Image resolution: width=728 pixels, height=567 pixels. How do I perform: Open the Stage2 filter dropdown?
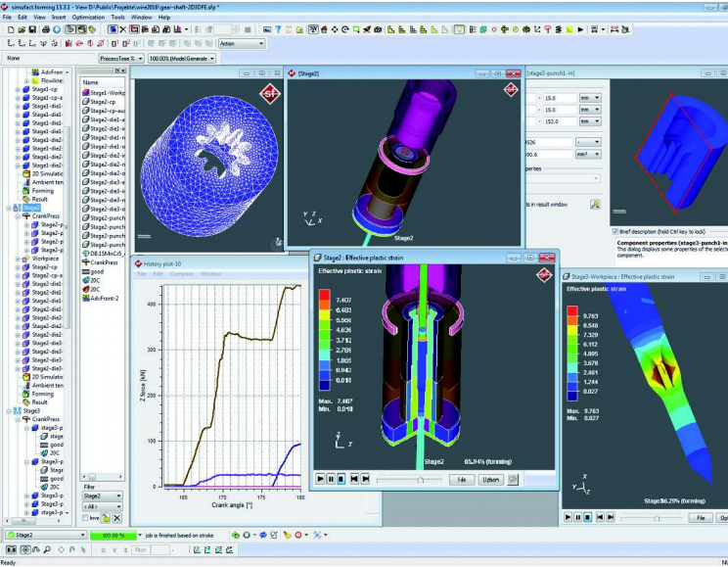(x=104, y=496)
